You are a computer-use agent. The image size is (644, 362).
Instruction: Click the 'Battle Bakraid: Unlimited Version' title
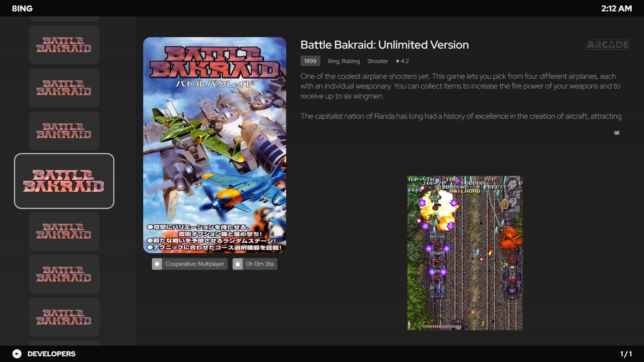[384, 45]
